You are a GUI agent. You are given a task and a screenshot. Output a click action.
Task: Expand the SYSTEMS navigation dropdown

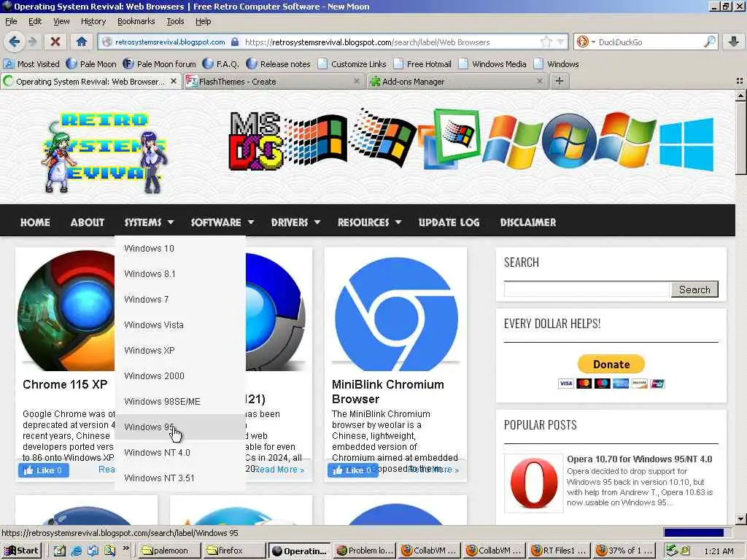(149, 222)
